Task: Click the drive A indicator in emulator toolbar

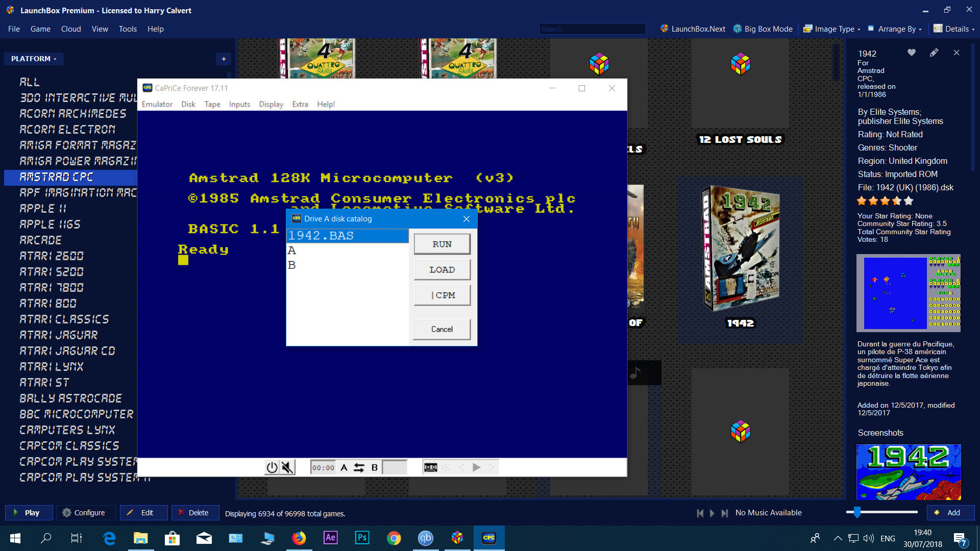Action: [344, 467]
